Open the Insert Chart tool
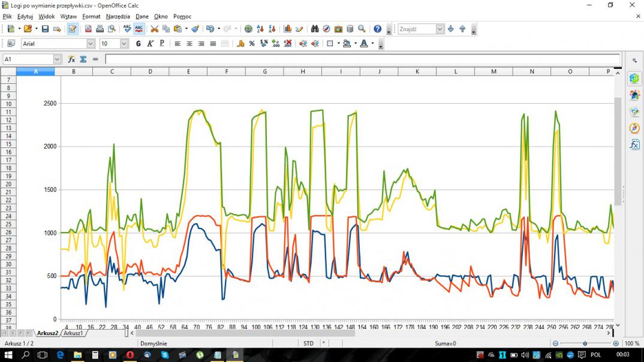Screen dimensions: 644x362 288,29
